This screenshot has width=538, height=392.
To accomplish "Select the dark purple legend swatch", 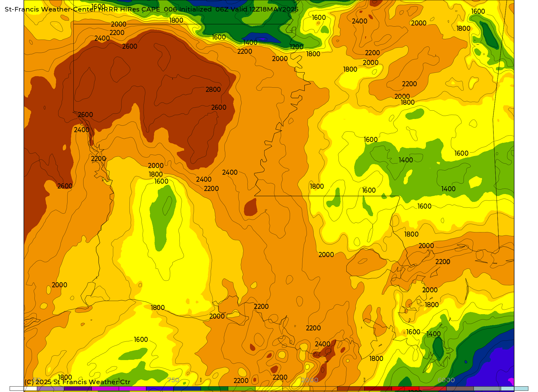I will click(78, 389).
